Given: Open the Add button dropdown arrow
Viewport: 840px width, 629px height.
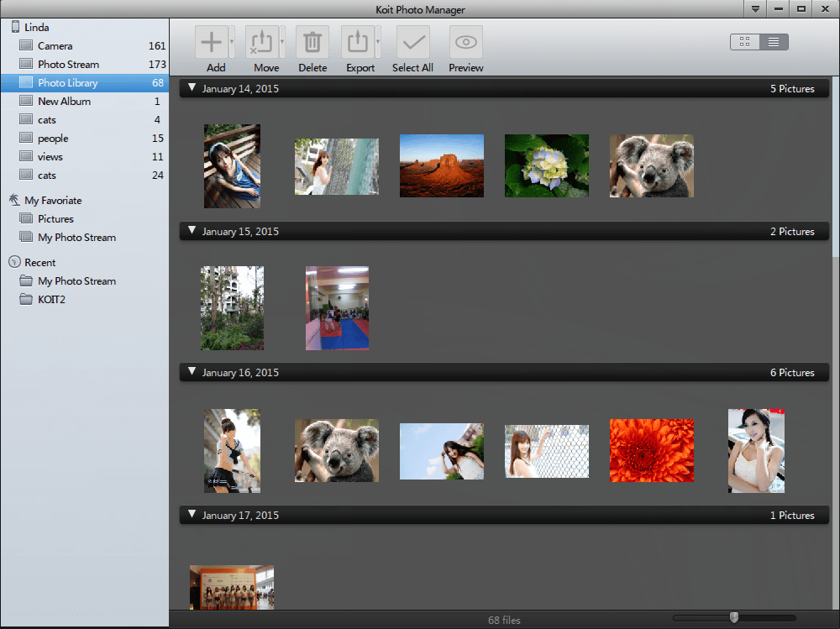Looking at the screenshot, I should coord(233,42).
